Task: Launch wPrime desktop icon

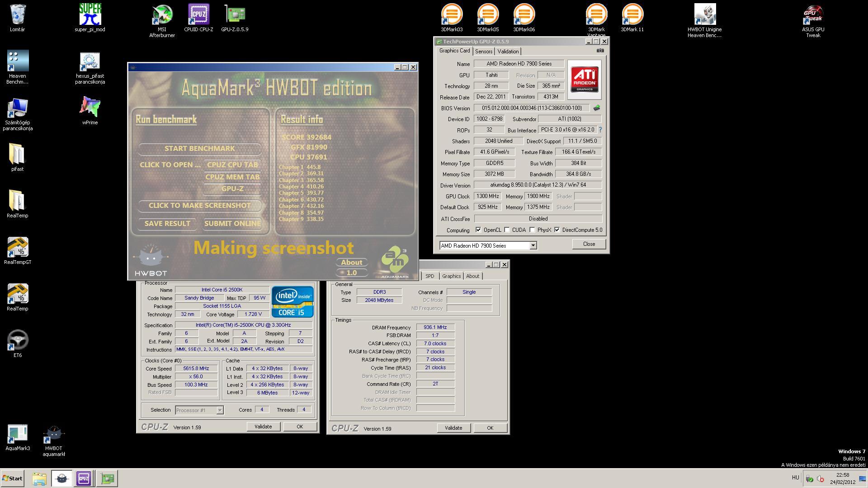Action: pyautogui.click(x=90, y=111)
